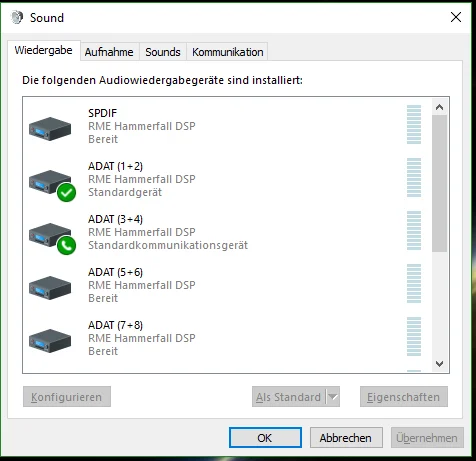Click the ADAT (5+6) device icon

pos(50,288)
